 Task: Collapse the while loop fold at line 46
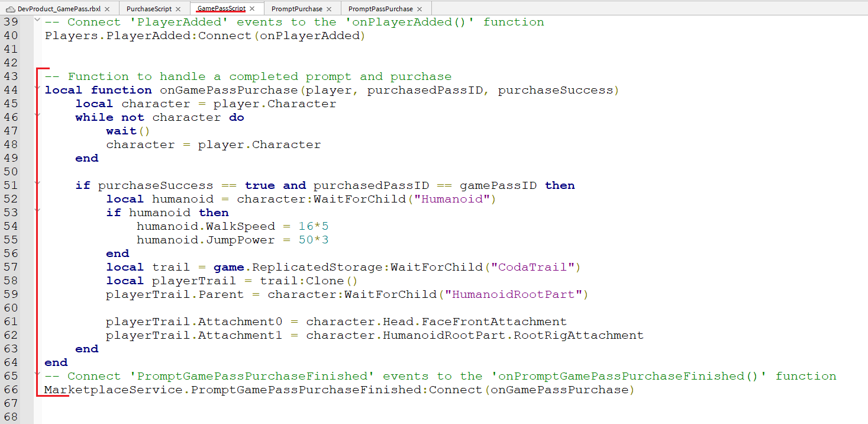pos(37,115)
